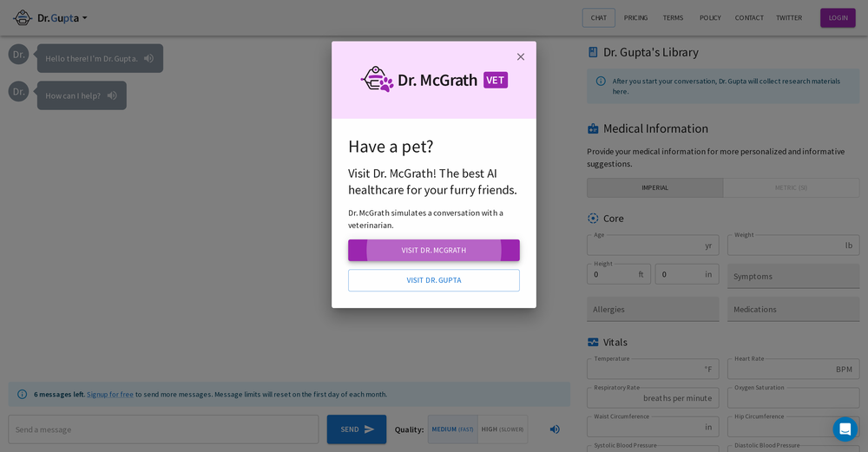Image resolution: width=868 pixels, height=452 pixels.
Task: Click the Visit Dr. Gupta button
Action: point(434,280)
